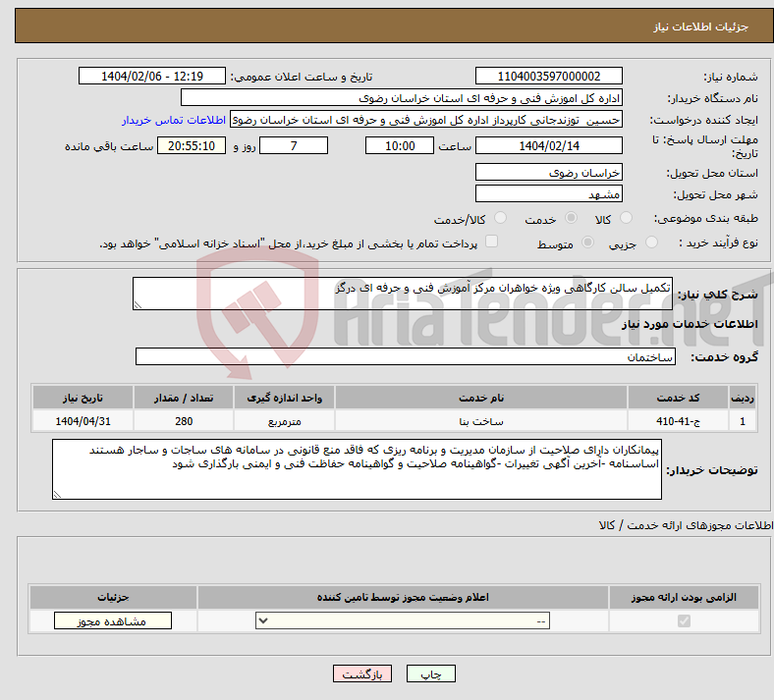Image resolution: width=774 pixels, height=700 pixels.
Task: Click the remaining time field 20:55:10
Action: [192, 145]
